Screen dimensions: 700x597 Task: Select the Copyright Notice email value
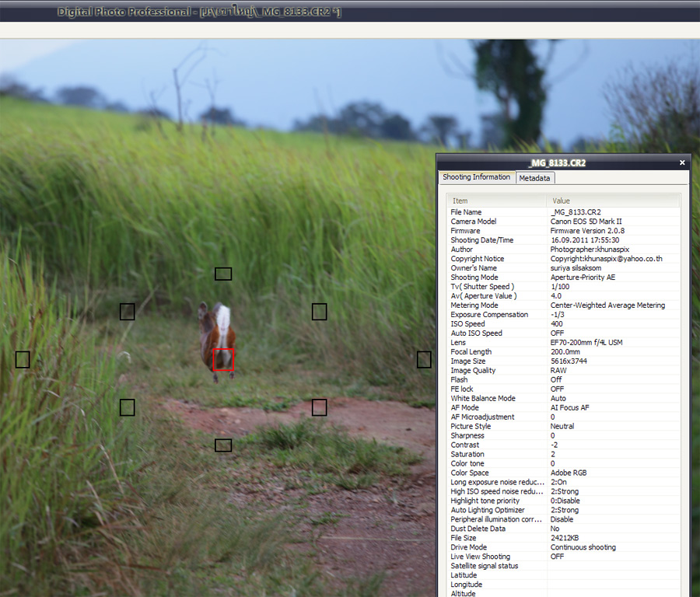click(606, 259)
